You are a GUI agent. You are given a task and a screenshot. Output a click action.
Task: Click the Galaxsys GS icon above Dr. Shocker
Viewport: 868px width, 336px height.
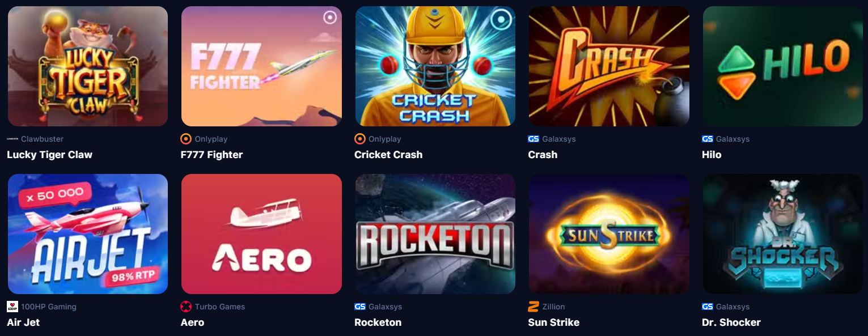point(708,307)
